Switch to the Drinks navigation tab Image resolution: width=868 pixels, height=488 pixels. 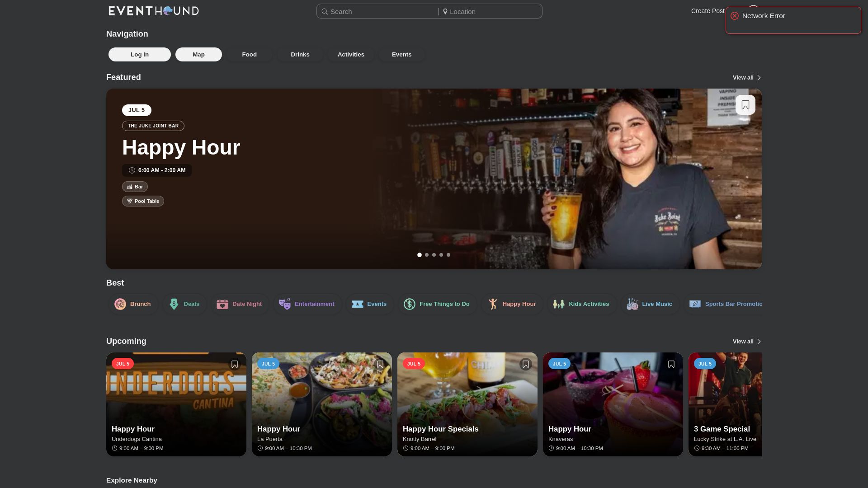(300, 55)
